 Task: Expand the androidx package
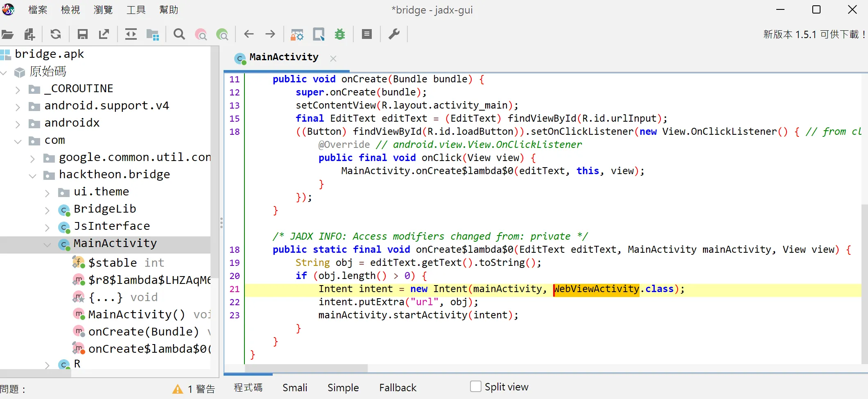coord(18,124)
